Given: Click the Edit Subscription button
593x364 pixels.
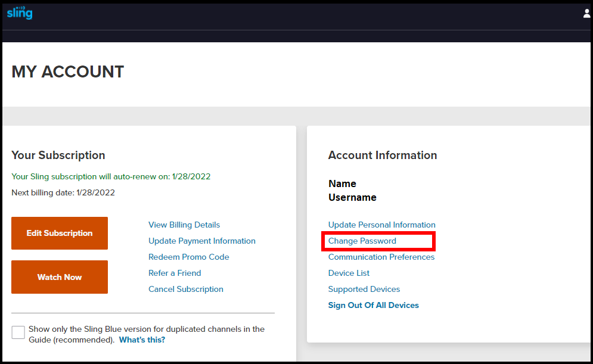Looking at the screenshot, I should pos(59,233).
